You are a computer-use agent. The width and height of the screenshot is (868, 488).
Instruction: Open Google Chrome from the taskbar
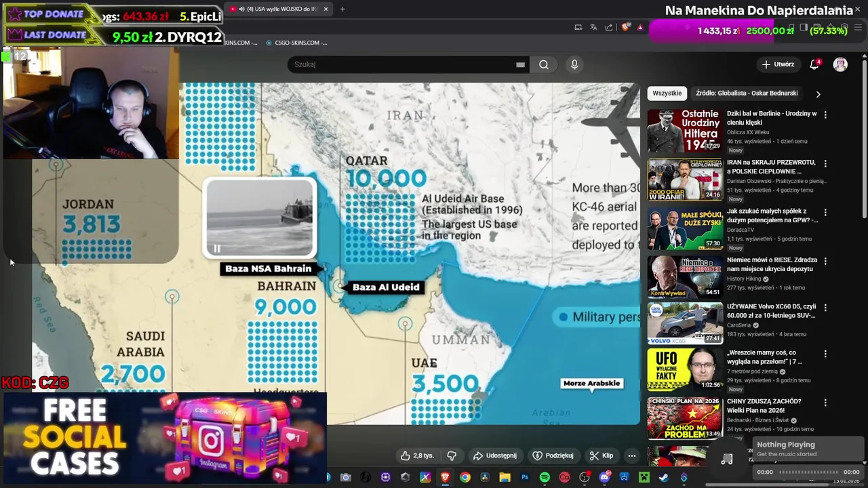465,477
